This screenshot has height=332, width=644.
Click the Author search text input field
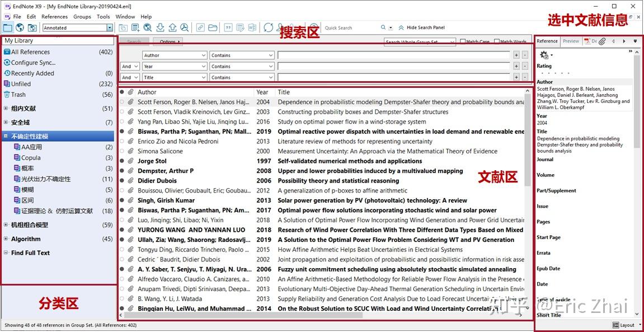coord(394,55)
